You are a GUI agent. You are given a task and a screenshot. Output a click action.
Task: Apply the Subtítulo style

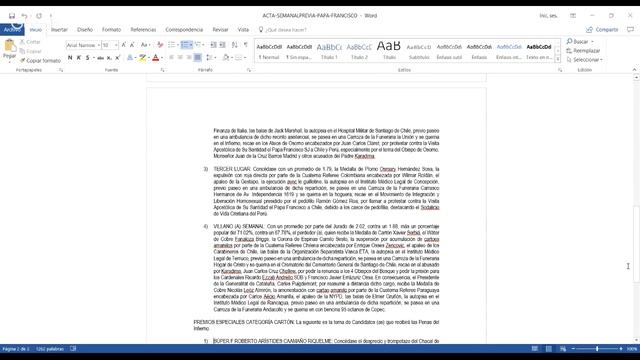coord(419,51)
